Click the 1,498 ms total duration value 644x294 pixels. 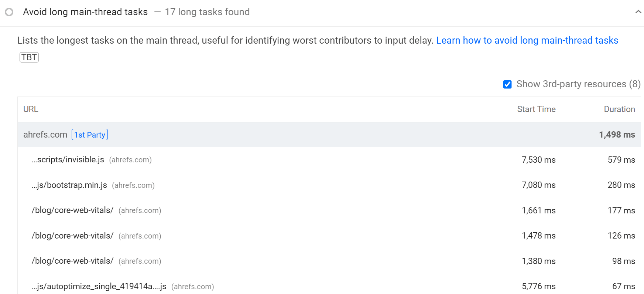coord(617,135)
